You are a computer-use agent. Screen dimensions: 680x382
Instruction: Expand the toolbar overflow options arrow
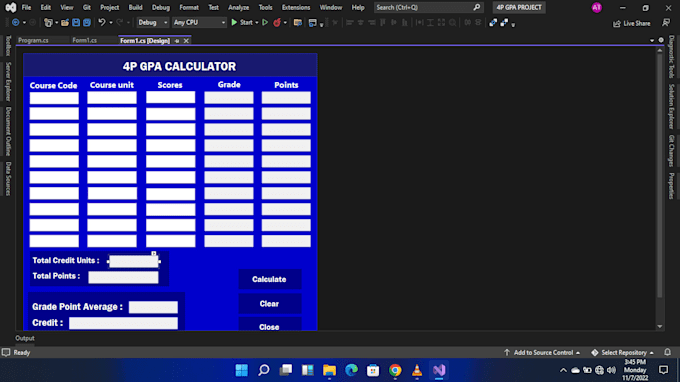[513, 25]
